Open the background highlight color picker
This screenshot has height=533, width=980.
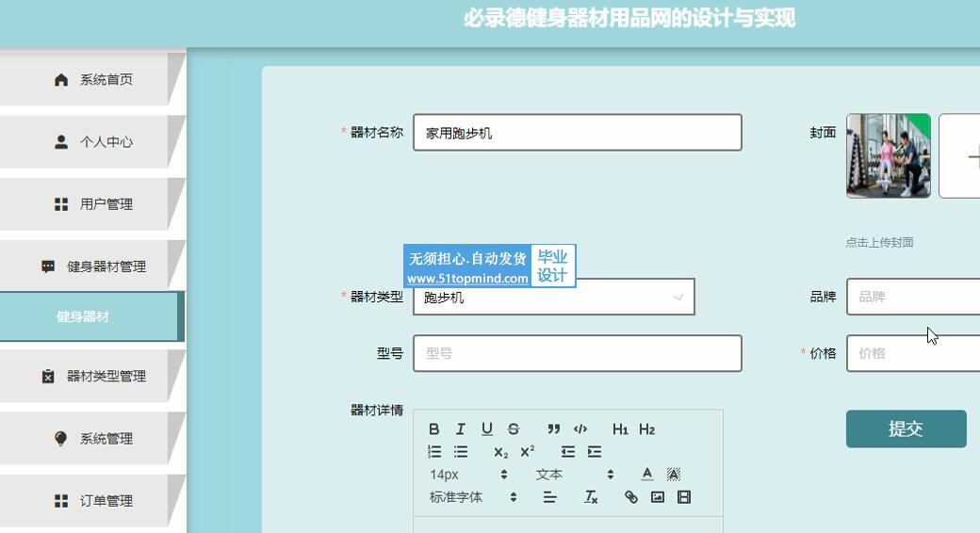(673, 475)
